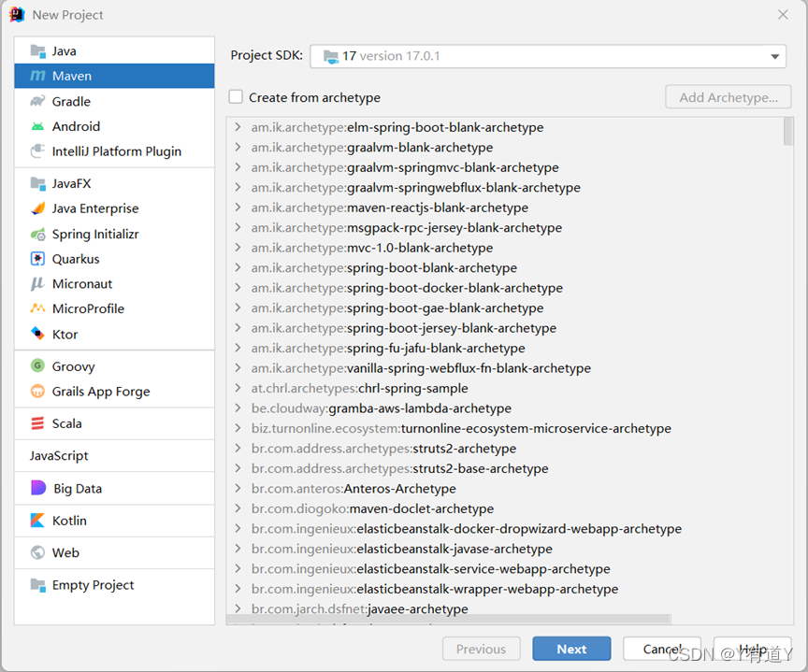Screen dimensions: 808x672
Task: Click the archetype list horizontal scrollbar
Action: point(449,619)
